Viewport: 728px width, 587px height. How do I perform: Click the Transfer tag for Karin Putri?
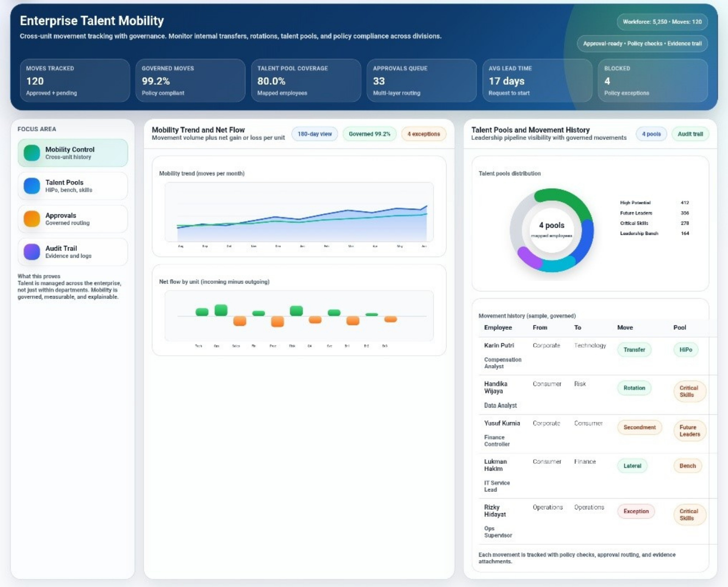(x=634, y=350)
